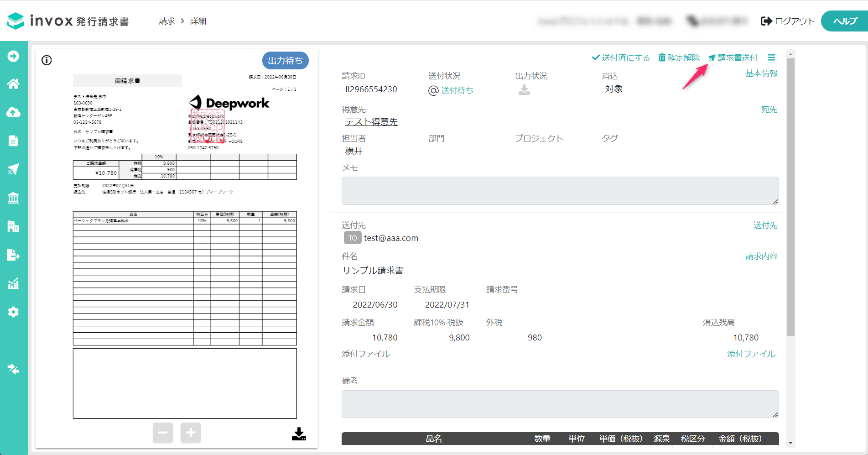Zoom out the invoice preview with minus
The height and width of the screenshot is (455, 868).
[x=163, y=432]
